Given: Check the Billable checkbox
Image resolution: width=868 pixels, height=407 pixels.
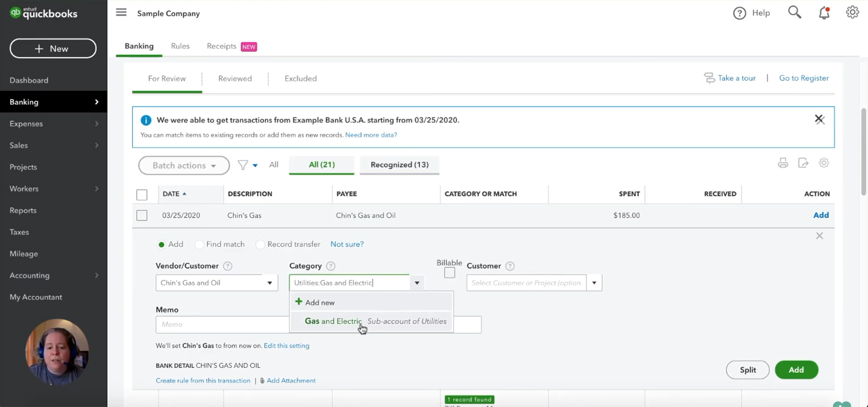Looking at the screenshot, I should [x=450, y=273].
